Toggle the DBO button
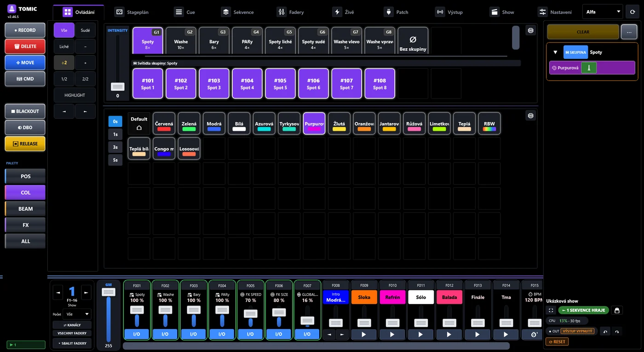The image size is (644, 352). click(25, 127)
